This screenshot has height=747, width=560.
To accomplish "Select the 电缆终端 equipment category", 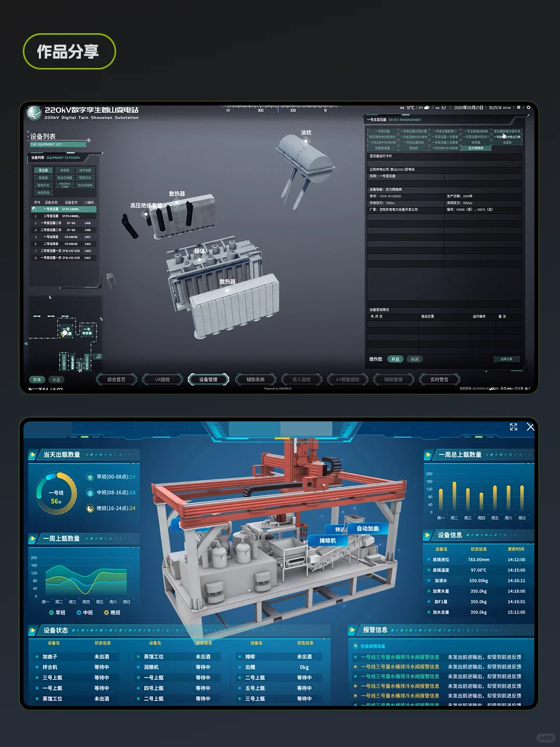I will click(44, 192).
